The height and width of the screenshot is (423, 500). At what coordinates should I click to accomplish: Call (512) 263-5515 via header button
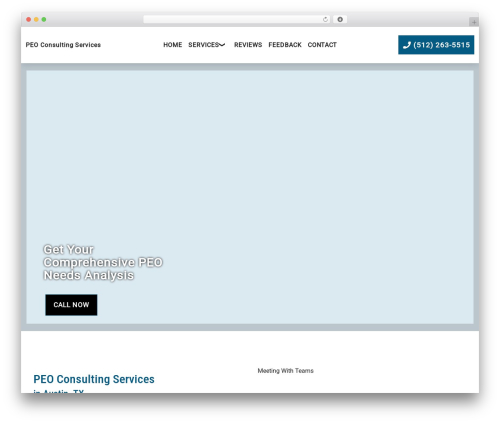coord(436,45)
